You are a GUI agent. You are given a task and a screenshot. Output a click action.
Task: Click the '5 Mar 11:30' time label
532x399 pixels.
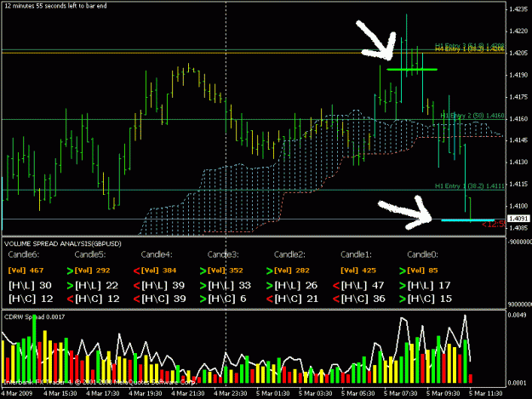click(485, 394)
